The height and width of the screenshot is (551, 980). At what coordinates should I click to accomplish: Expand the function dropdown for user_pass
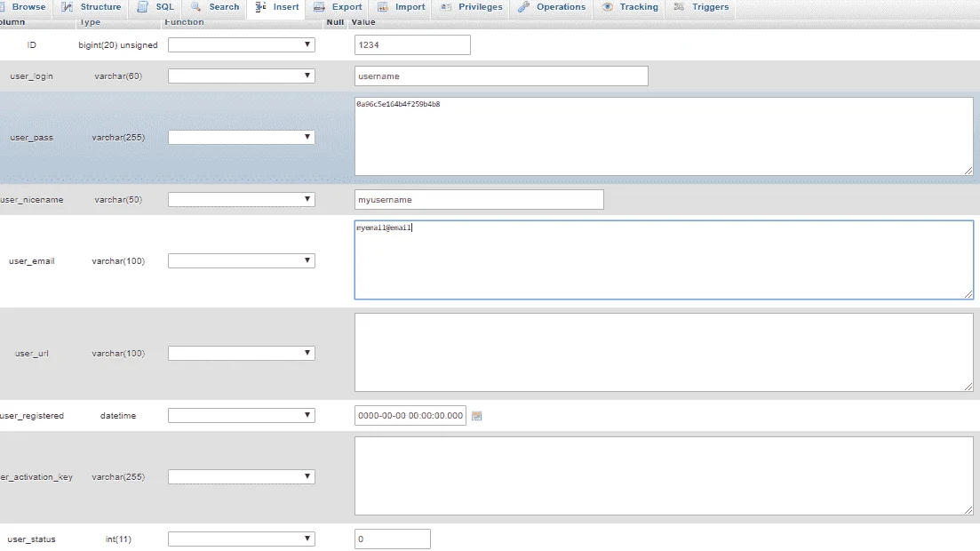(242, 137)
